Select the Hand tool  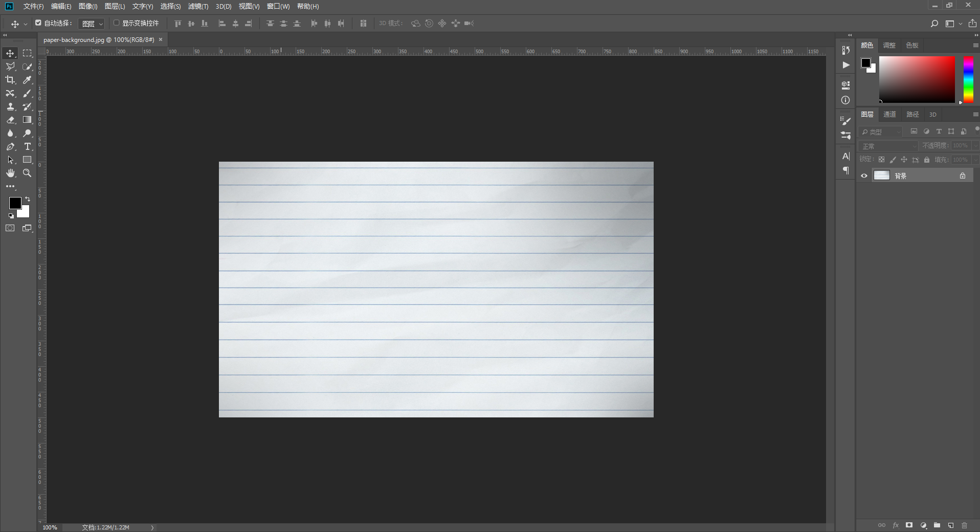click(10, 173)
